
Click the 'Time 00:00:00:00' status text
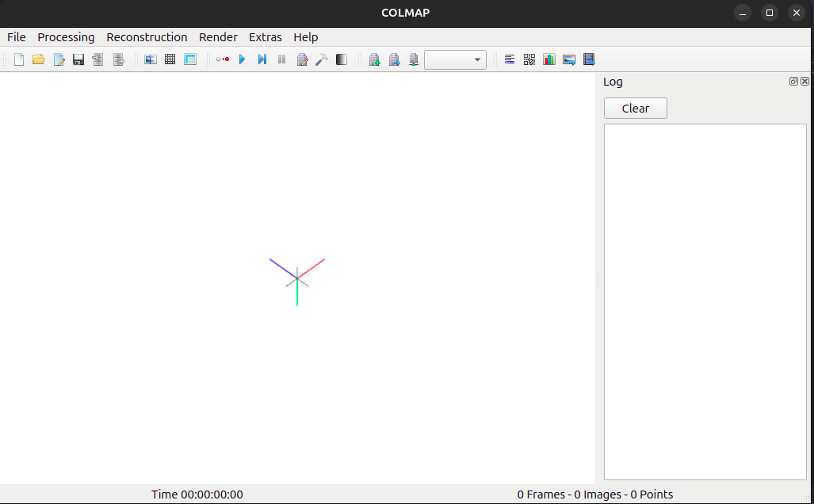click(197, 494)
